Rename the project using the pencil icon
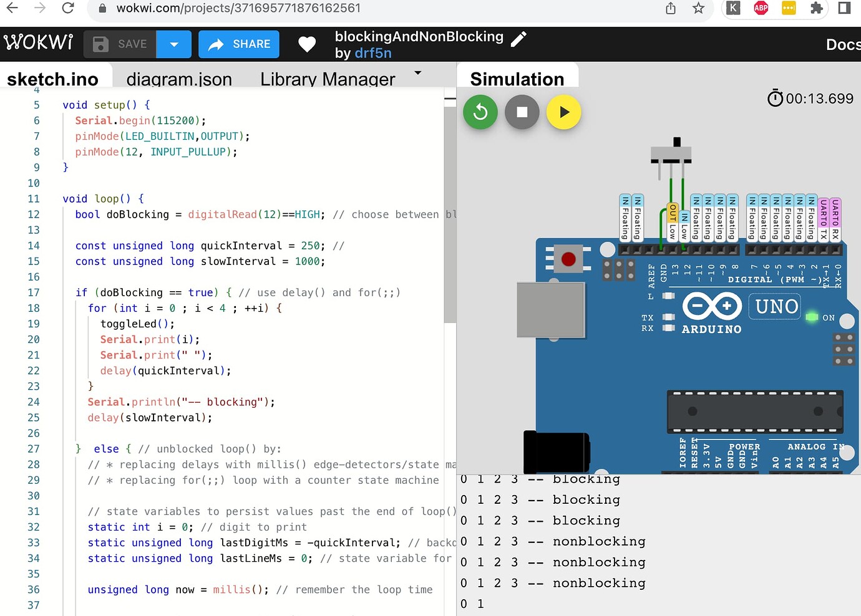 [518, 39]
